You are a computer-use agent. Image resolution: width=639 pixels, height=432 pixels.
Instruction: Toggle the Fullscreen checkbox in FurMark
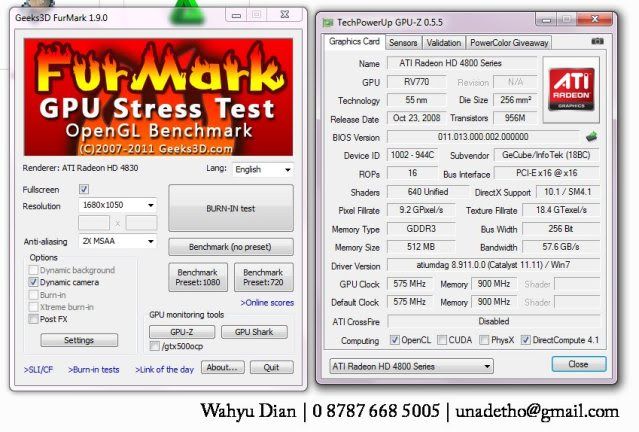tap(84, 189)
